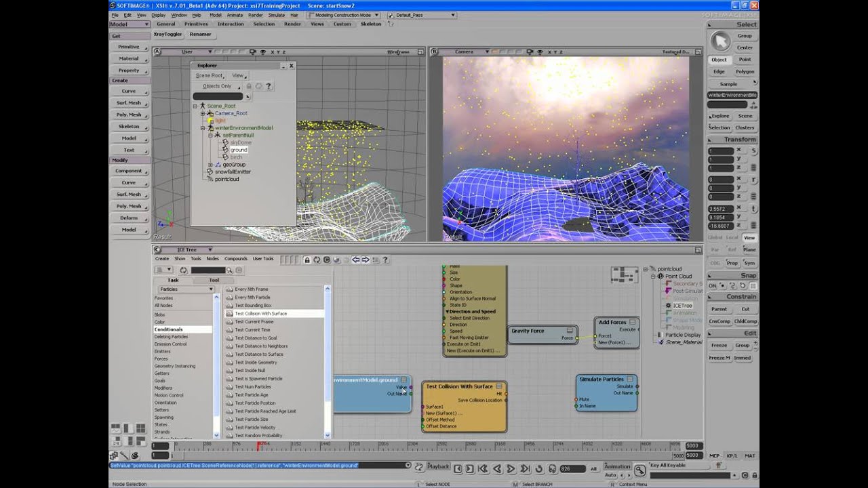Expand the geoGroup tree node
The image size is (868, 488).
211,165
